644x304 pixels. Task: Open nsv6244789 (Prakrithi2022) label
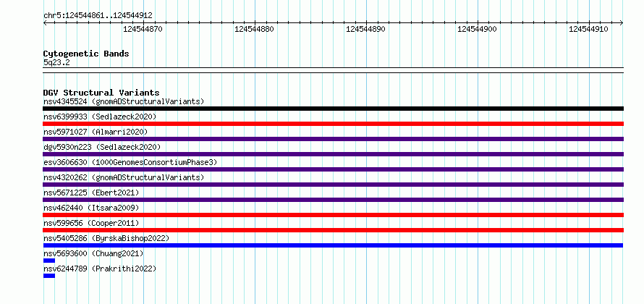pyautogui.click(x=100, y=269)
